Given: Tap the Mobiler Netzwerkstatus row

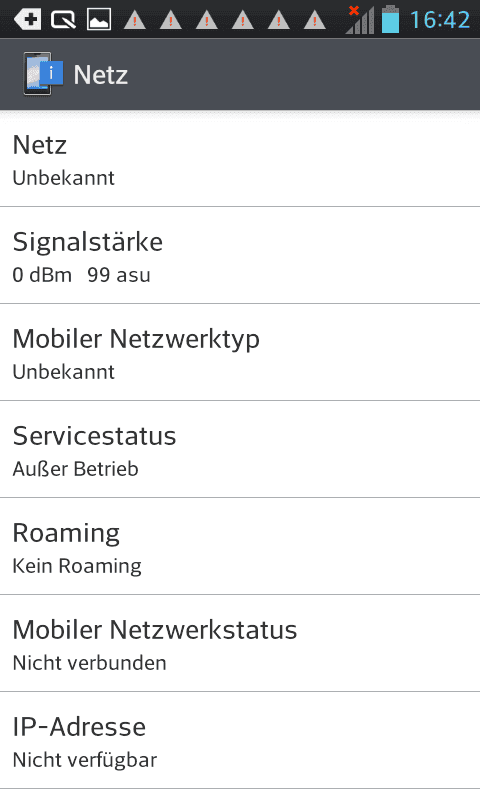Looking at the screenshot, I should click(x=240, y=643).
